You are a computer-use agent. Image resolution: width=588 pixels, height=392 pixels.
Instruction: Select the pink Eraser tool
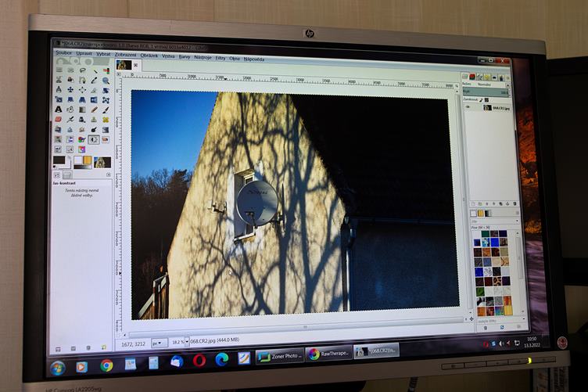59,119
